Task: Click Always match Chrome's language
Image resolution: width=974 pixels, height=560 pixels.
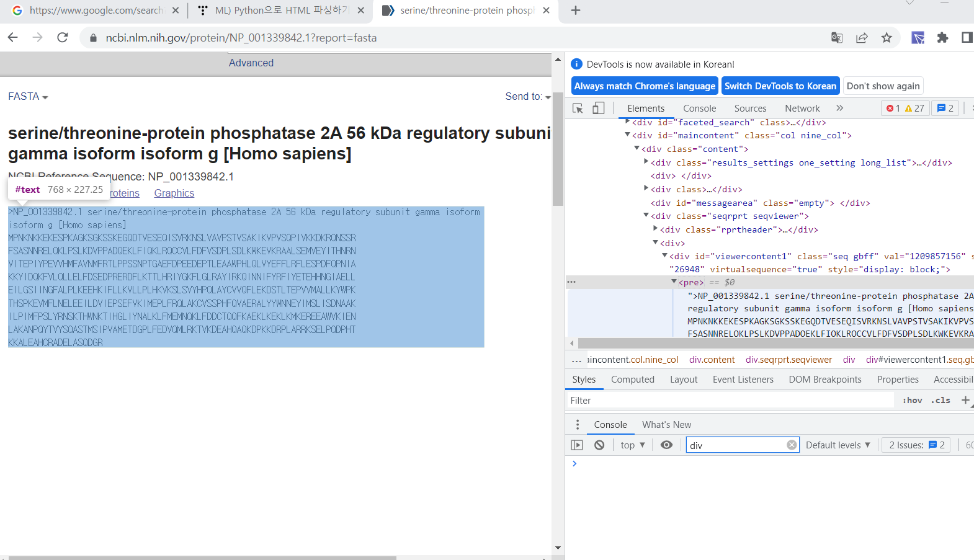Action: pyautogui.click(x=645, y=86)
